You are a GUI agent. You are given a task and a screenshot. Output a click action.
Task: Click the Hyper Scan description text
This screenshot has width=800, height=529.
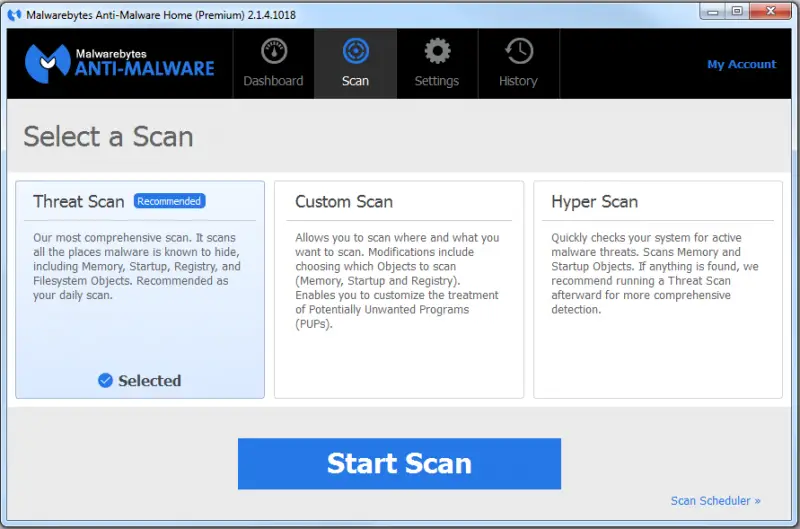pos(655,273)
